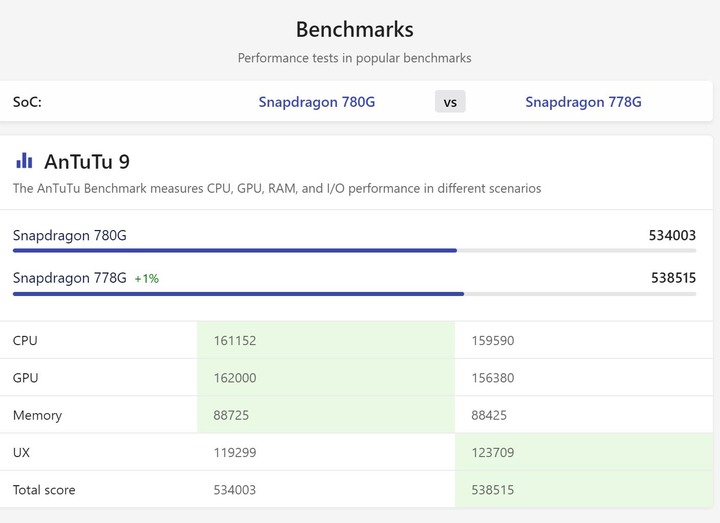
Task: Click the 534003 score above the 780G bar
Action: (x=672, y=236)
